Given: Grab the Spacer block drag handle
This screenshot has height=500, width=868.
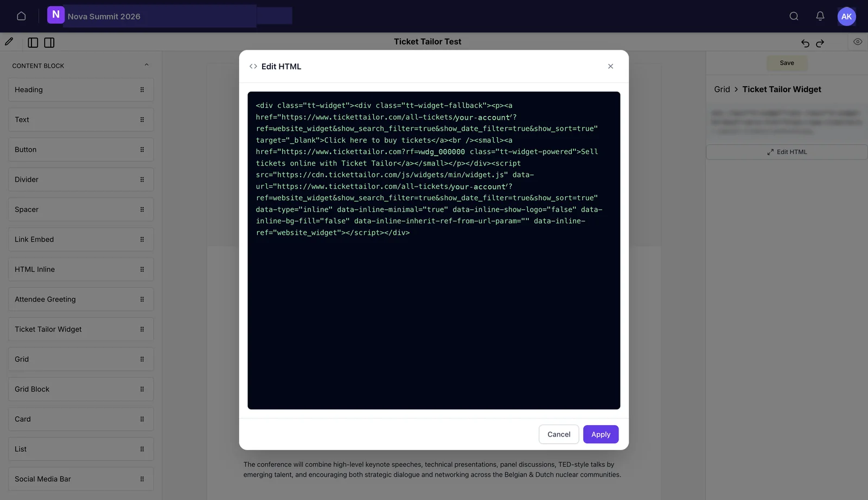Looking at the screenshot, I should point(142,209).
